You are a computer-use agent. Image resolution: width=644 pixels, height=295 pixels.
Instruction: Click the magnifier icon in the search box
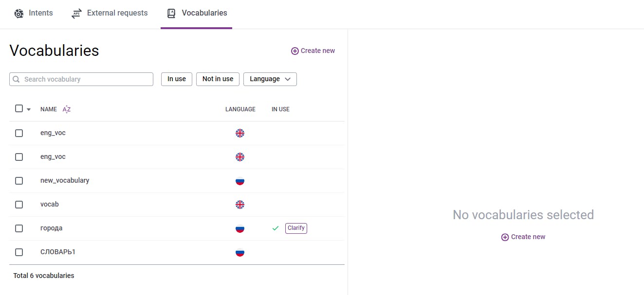tap(17, 79)
